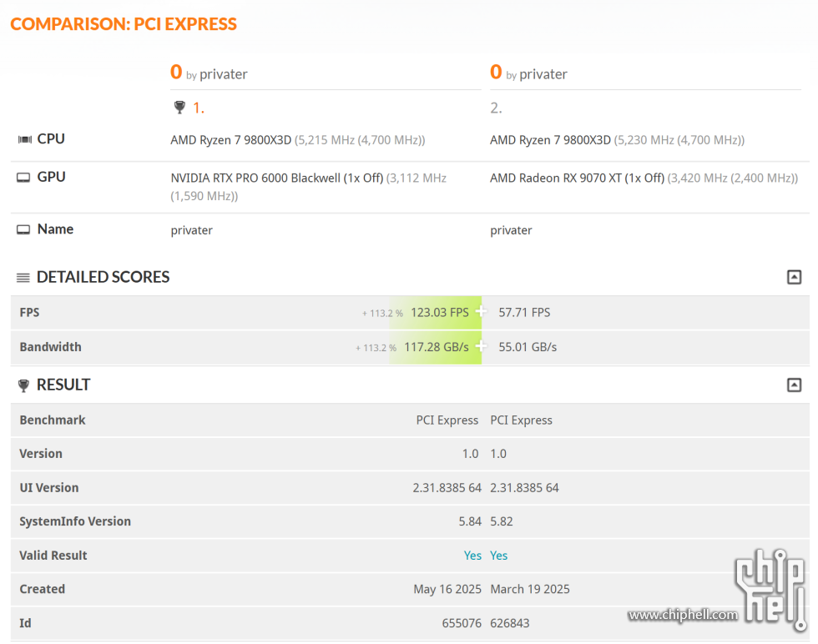Click the 55.01 GB/s bandwidth value
The image size is (818, 644).
[x=528, y=347]
